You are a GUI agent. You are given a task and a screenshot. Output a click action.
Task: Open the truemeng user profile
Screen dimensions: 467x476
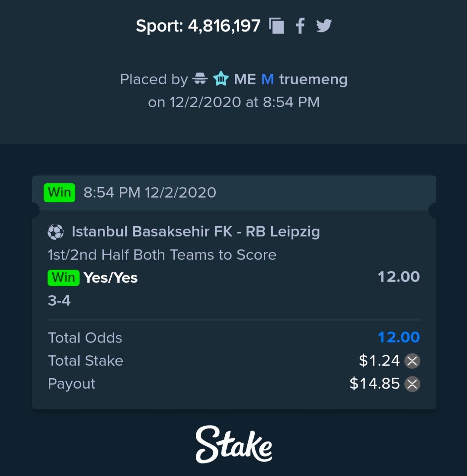click(x=313, y=80)
